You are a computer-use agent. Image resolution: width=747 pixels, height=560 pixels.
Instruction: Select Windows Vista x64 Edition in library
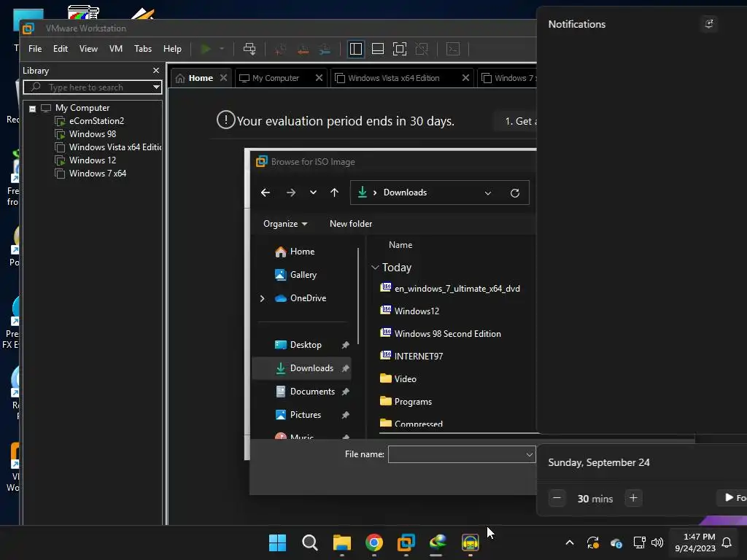click(x=115, y=147)
